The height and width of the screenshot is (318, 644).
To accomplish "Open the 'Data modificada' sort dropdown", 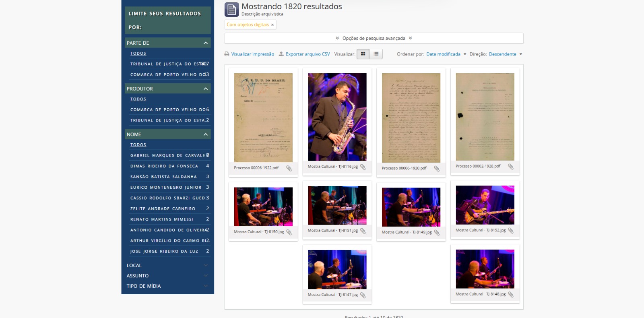I will (446, 54).
